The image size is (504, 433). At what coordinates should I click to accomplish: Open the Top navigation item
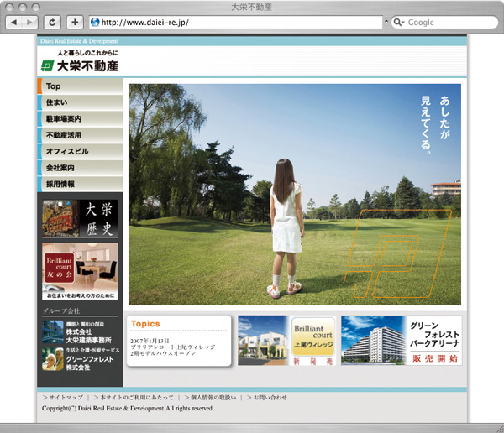click(x=80, y=86)
